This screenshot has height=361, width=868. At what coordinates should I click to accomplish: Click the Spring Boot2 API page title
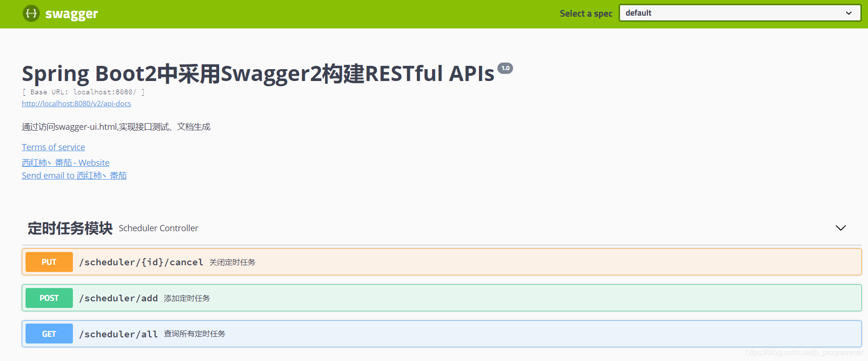click(x=258, y=73)
